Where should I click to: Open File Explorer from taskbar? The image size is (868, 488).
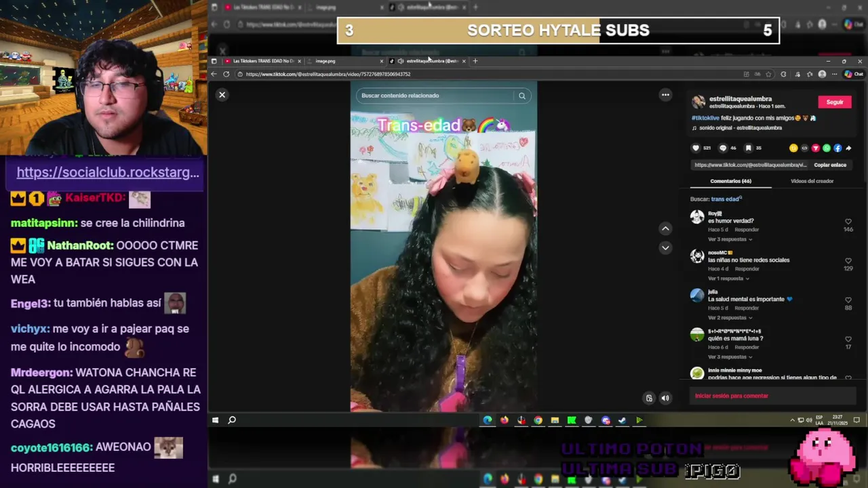555,420
